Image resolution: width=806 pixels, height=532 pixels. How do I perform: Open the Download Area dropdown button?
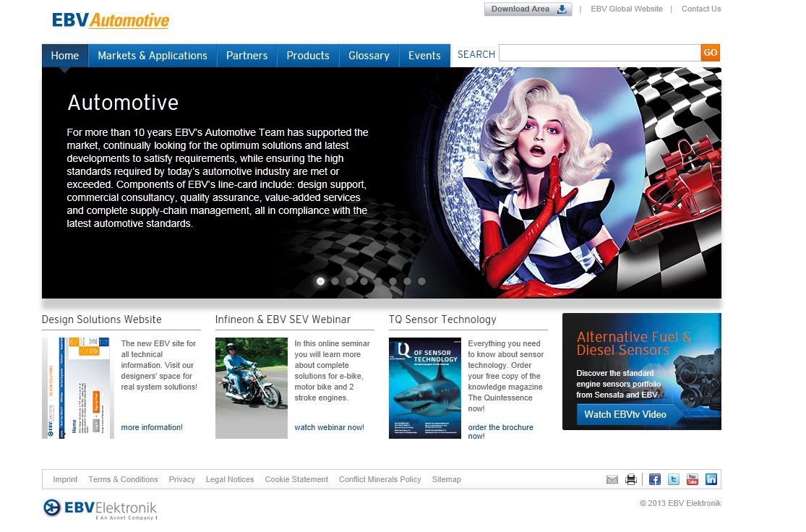click(528, 9)
